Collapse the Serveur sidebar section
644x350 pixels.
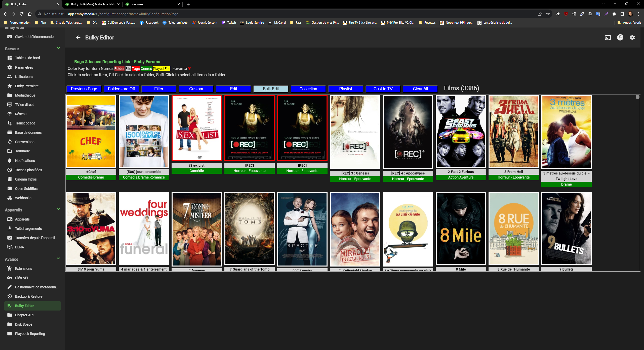pos(58,48)
